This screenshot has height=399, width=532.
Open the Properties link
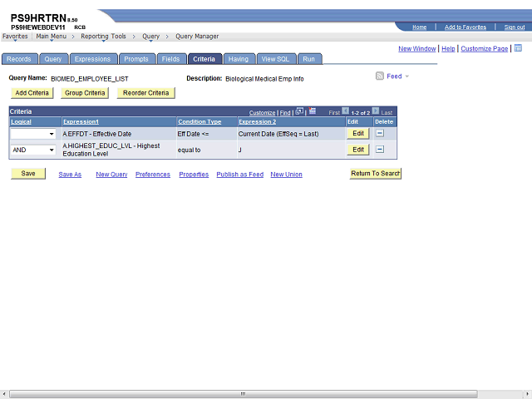coord(194,175)
